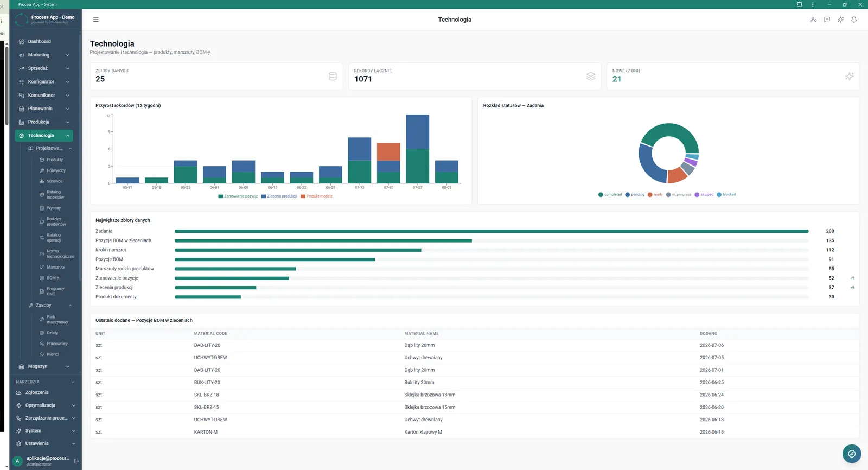Open Programy CNC in sidebar
The image size is (868, 470).
click(55, 291)
